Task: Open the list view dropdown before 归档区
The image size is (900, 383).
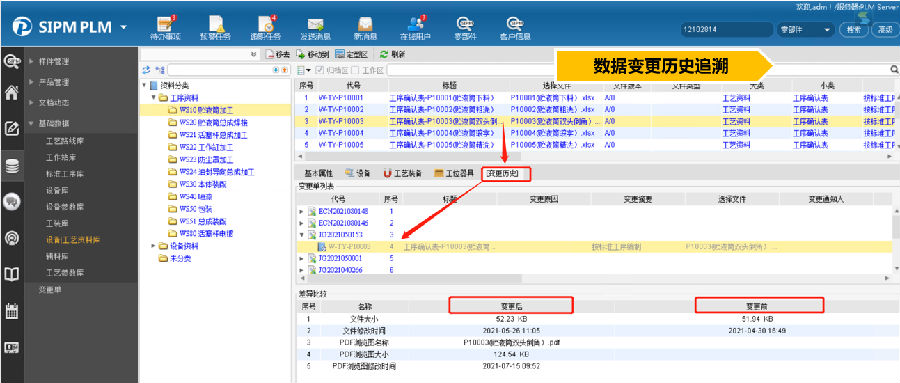Action: 304,70
